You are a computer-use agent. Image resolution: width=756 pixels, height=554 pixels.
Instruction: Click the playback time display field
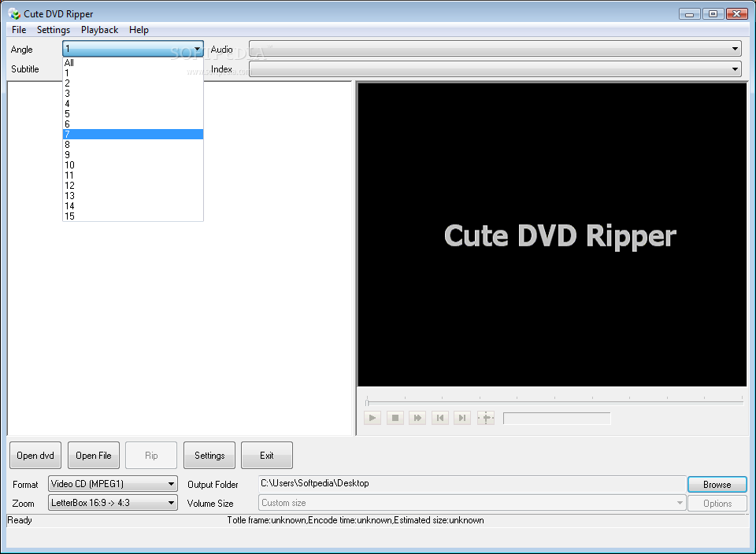[557, 418]
